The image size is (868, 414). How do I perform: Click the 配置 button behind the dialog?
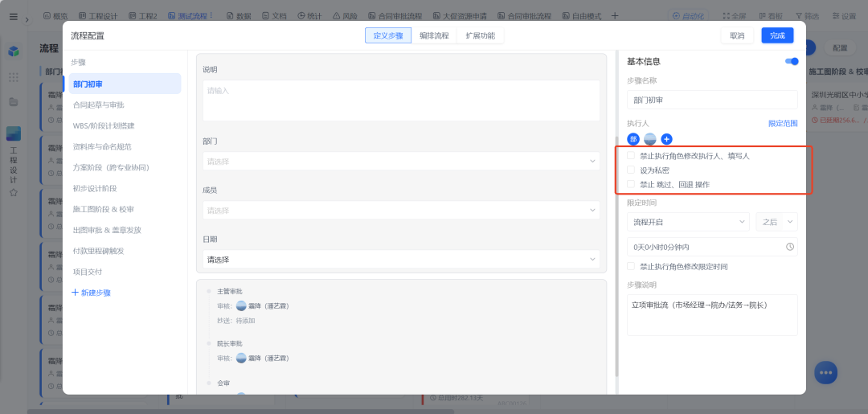pos(840,48)
